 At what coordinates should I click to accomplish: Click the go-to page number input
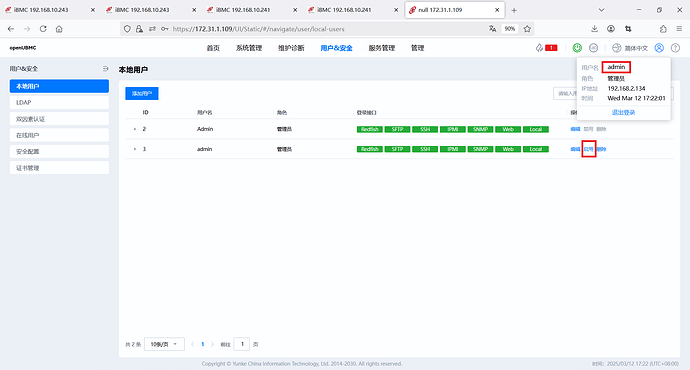[x=242, y=344]
